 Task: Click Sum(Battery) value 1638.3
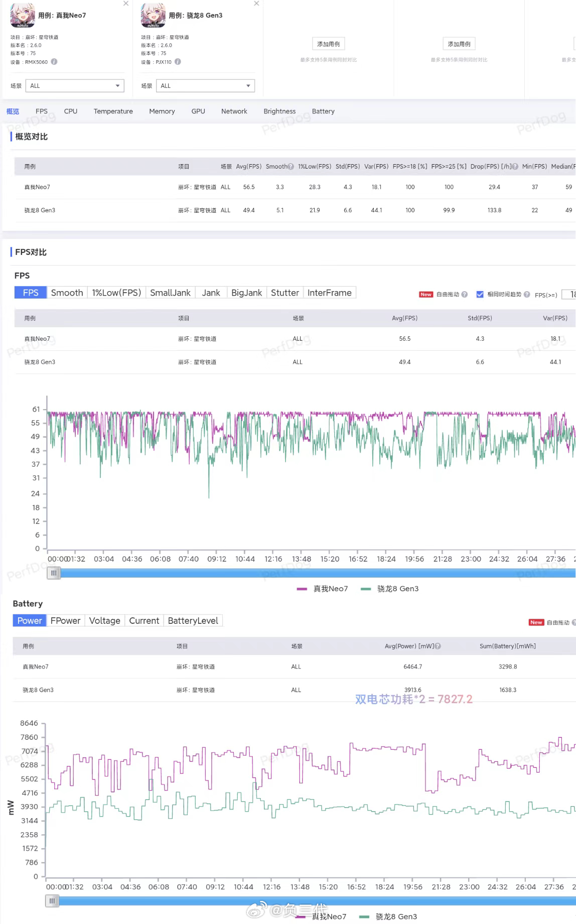click(x=508, y=690)
